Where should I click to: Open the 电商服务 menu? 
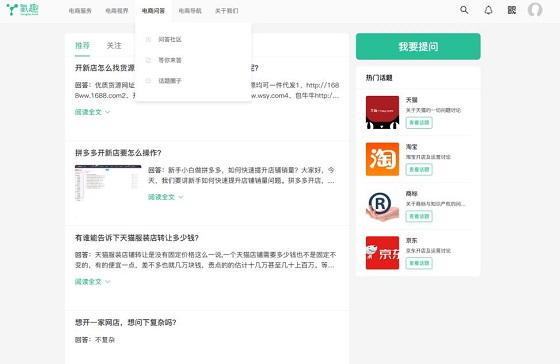[x=80, y=11]
